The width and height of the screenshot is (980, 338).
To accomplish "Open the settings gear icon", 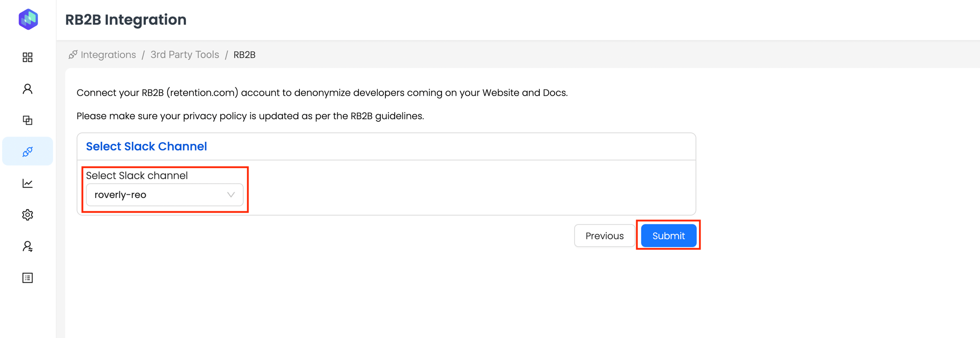I will coord(28,215).
